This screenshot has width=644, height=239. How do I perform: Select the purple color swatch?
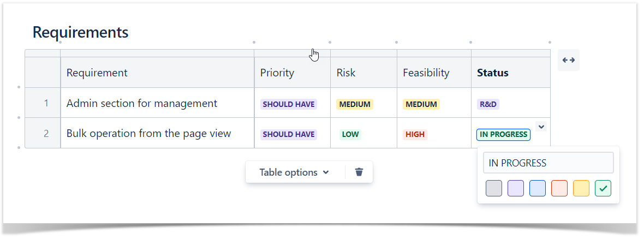(x=515, y=188)
